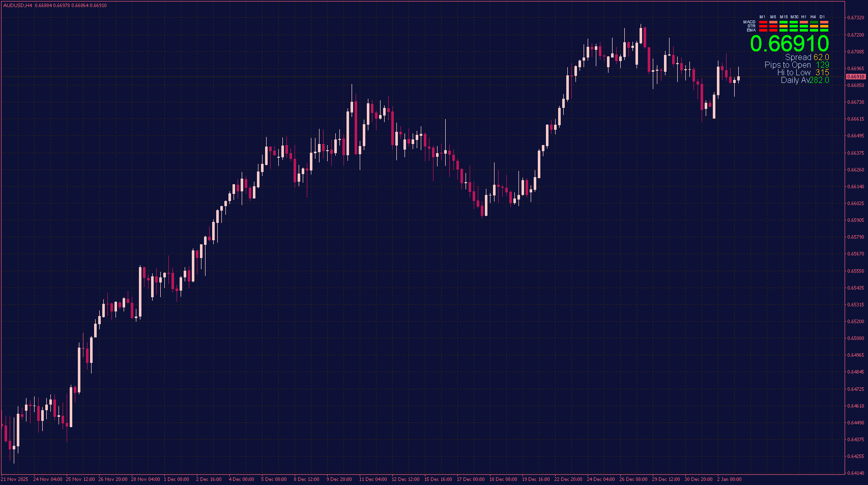
Task: Click the 2 Jan 00:00 time axis label
Action: pos(729,479)
